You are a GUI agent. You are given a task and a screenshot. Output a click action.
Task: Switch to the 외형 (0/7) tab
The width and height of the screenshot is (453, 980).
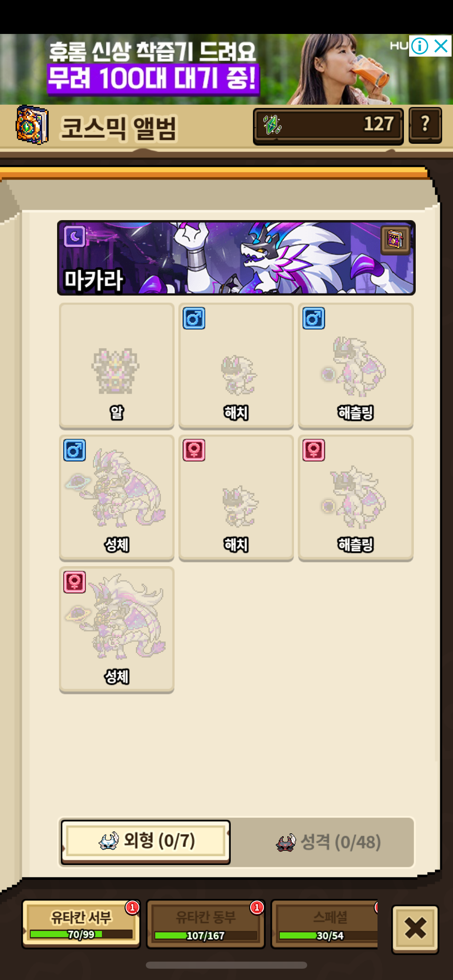click(x=146, y=842)
